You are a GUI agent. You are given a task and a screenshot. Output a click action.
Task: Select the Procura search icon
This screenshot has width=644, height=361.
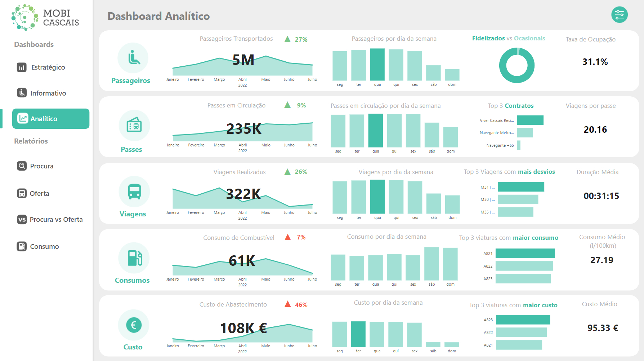21,166
